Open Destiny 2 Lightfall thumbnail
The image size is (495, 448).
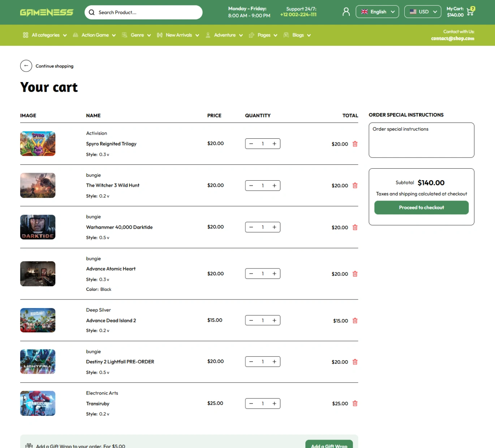pyautogui.click(x=38, y=362)
